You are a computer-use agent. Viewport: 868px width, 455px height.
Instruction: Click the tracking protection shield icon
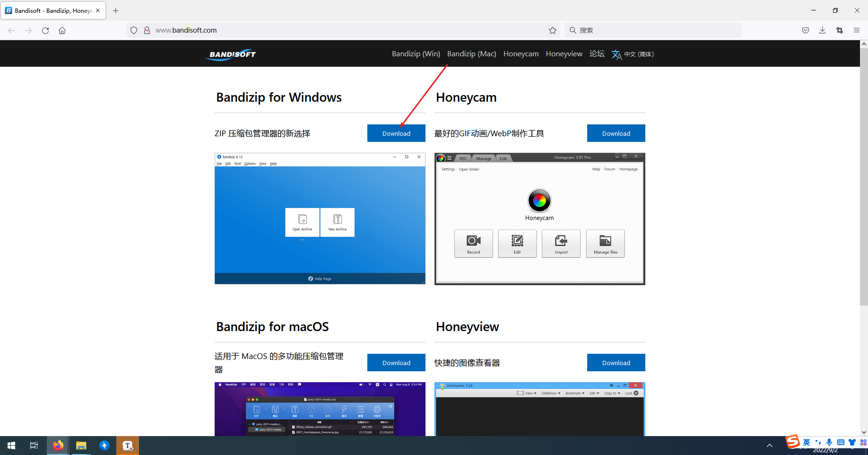134,30
